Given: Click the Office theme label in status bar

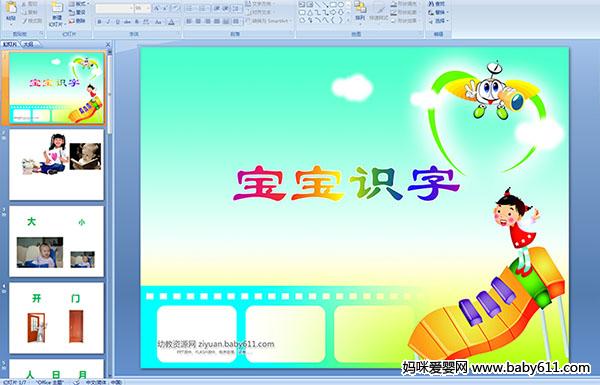Looking at the screenshot, I should coord(49,382).
